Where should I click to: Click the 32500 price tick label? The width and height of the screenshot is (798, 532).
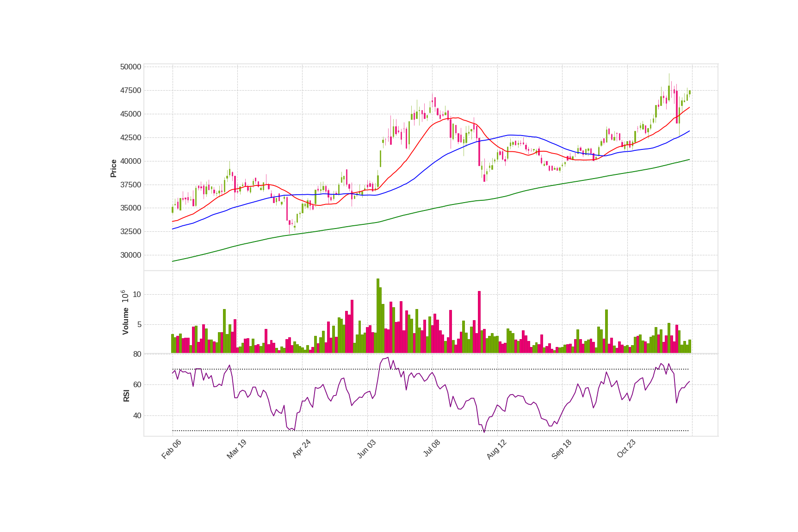[130, 232]
